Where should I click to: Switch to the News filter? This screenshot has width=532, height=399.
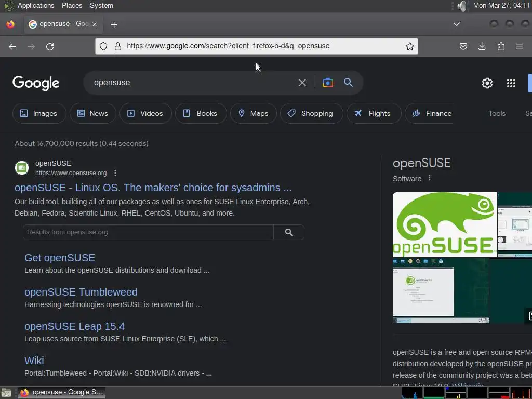[x=92, y=113]
